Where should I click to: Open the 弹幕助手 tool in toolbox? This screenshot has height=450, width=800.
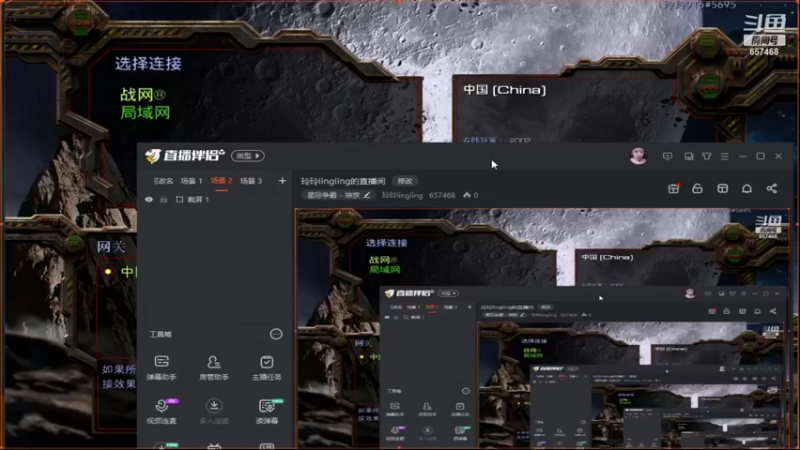point(161,368)
